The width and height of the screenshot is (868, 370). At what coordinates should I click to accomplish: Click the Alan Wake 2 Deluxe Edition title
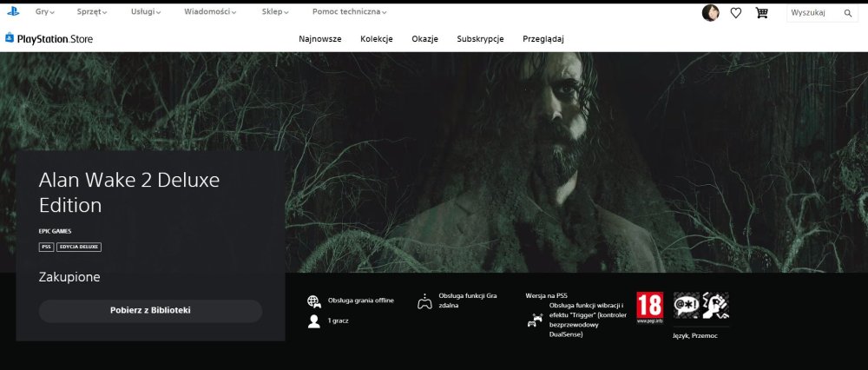tap(129, 193)
